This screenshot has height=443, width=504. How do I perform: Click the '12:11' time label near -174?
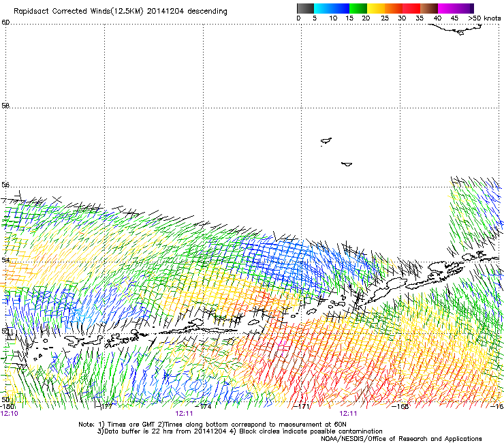pos(184,414)
